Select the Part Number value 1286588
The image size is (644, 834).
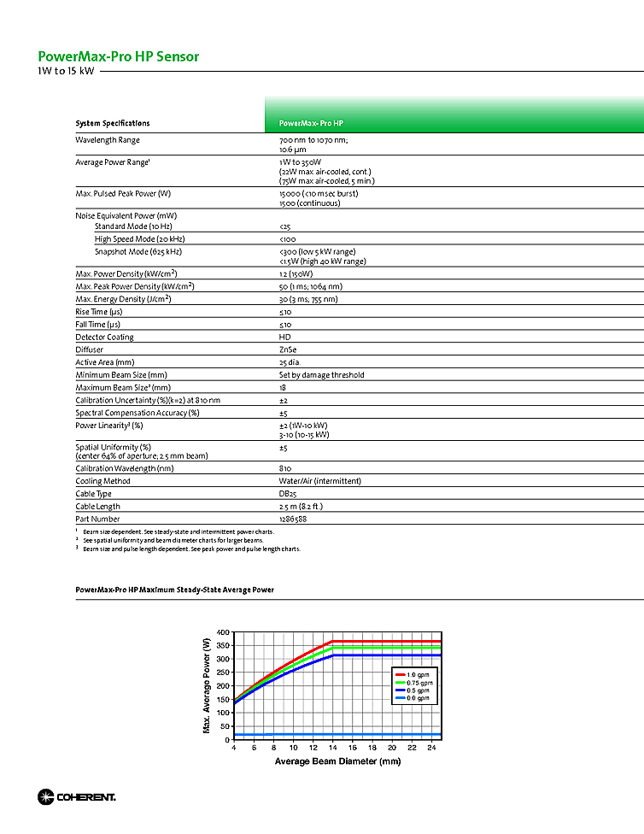click(295, 519)
